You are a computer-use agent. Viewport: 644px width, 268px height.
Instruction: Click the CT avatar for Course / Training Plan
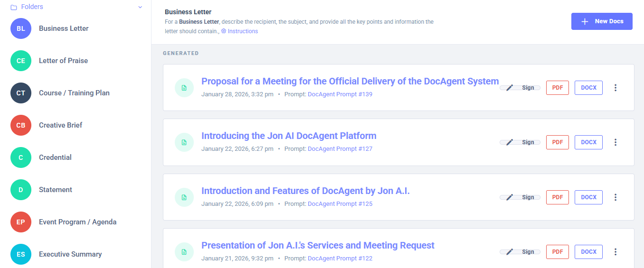coord(21,93)
